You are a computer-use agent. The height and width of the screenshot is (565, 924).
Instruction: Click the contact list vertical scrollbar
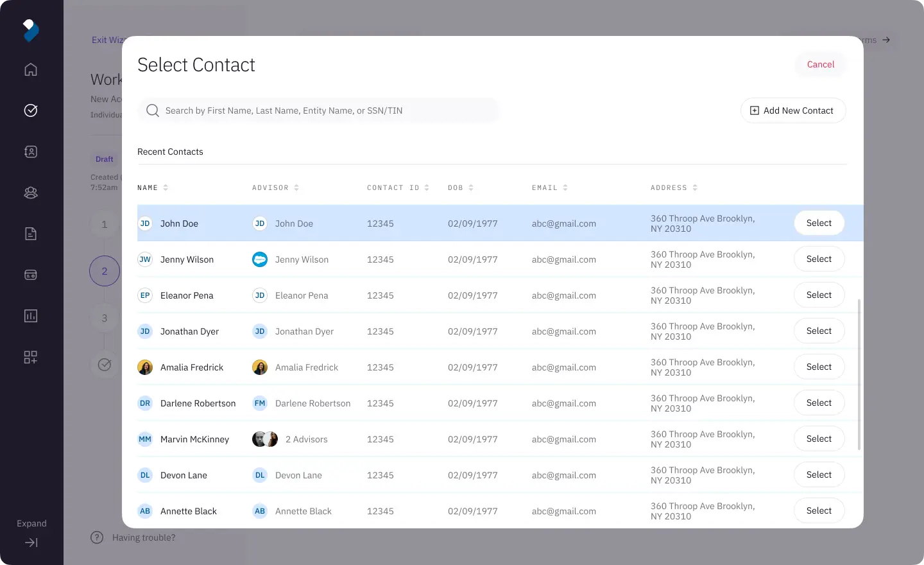coord(859,374)
